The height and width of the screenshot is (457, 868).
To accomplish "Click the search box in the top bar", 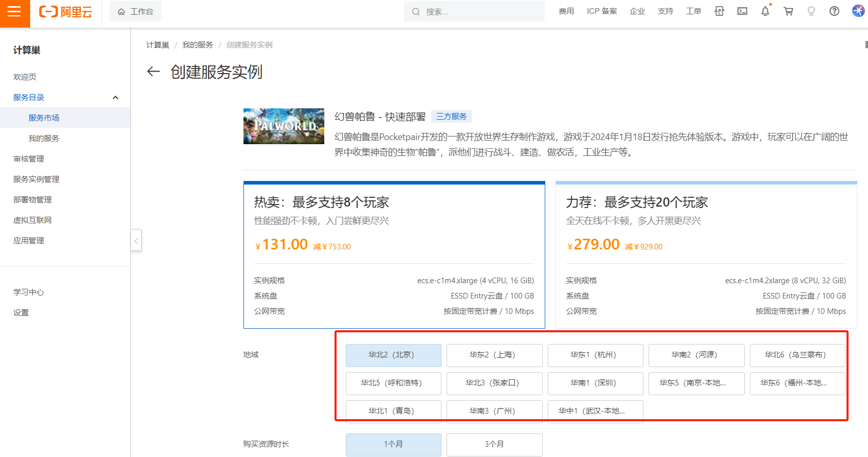I will (474, 11).
